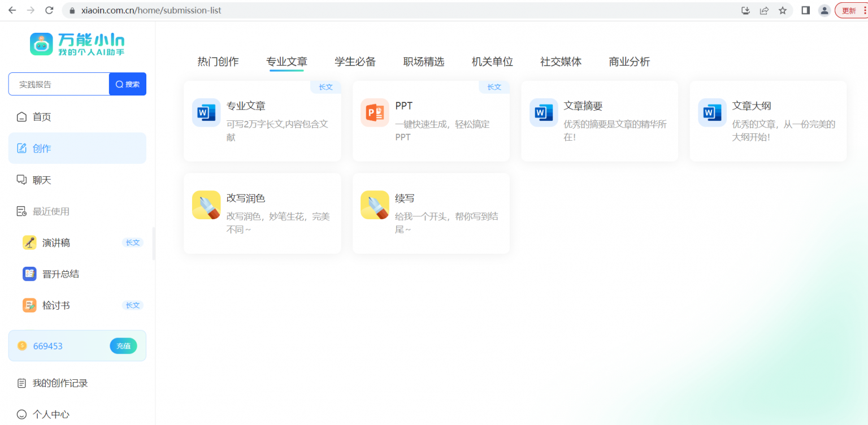Click the gold coin balance icon
868x425 pixels.
[22, 346]
